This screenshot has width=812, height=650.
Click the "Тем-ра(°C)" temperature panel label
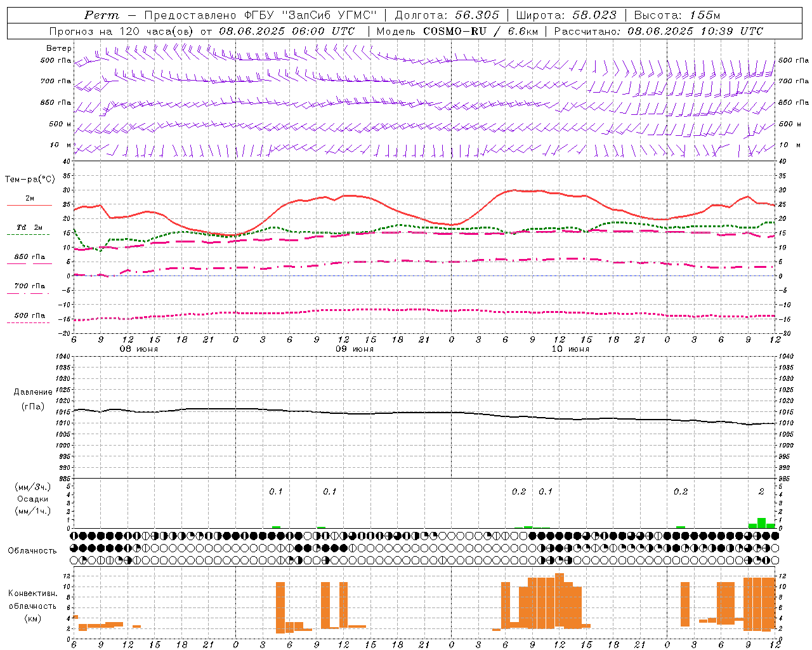[x=30, y=180]
